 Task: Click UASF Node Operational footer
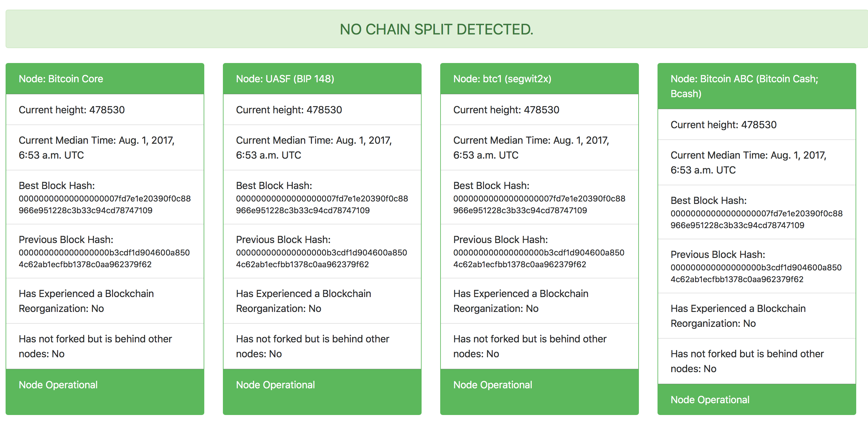322,392
